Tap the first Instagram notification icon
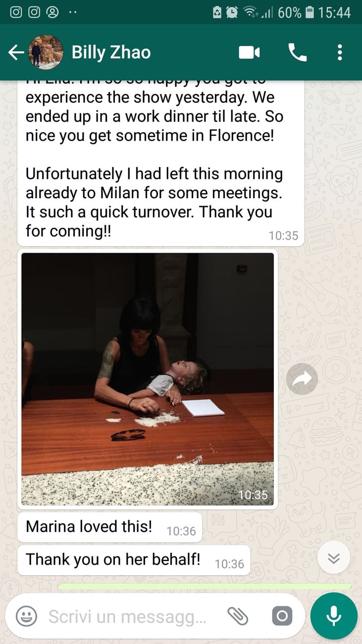 [x=16, y=12]
